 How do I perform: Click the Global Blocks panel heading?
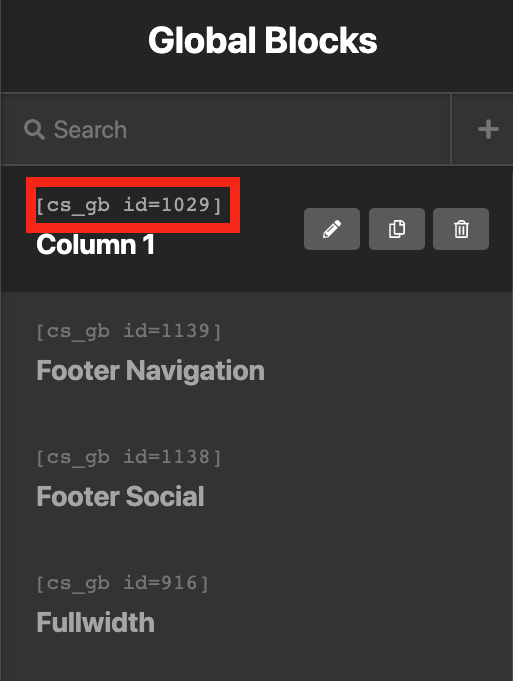click(262, 40)
